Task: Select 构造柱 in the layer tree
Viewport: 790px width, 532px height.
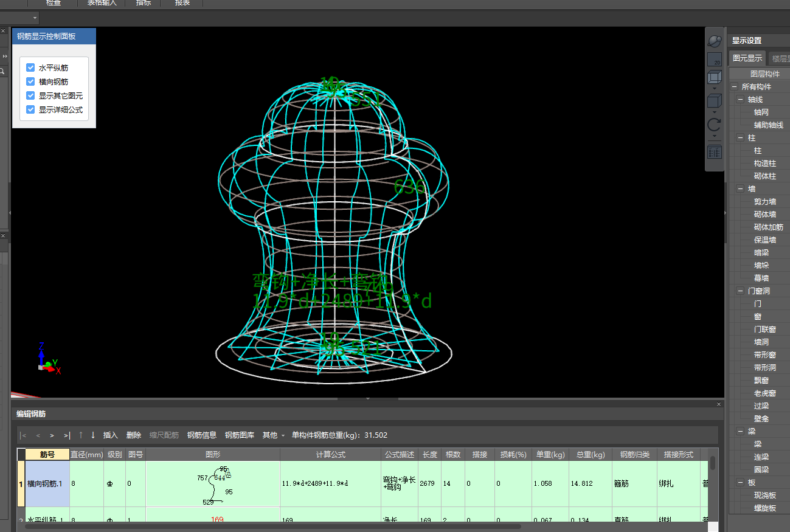Action: click(x=765, y=164)
